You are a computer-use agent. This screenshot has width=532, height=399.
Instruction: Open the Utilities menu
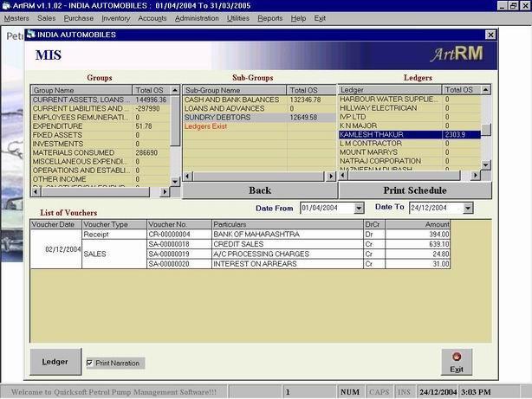click(x=237, y=18)
